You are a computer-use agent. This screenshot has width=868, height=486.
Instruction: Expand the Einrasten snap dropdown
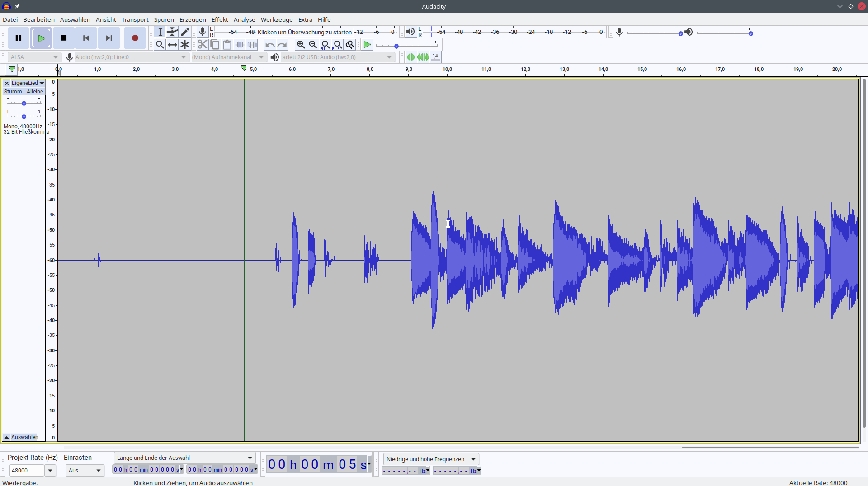click(x=85, y=470)
